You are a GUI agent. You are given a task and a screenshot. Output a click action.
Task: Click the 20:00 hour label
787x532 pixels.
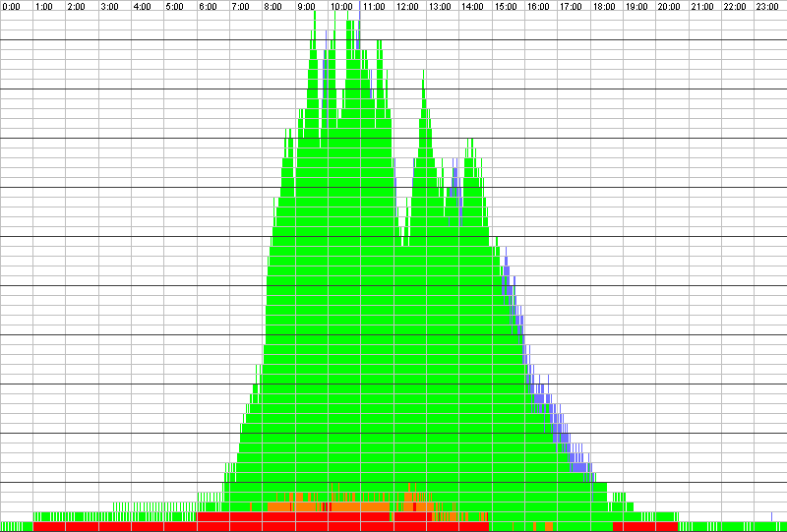click(669, 7)
